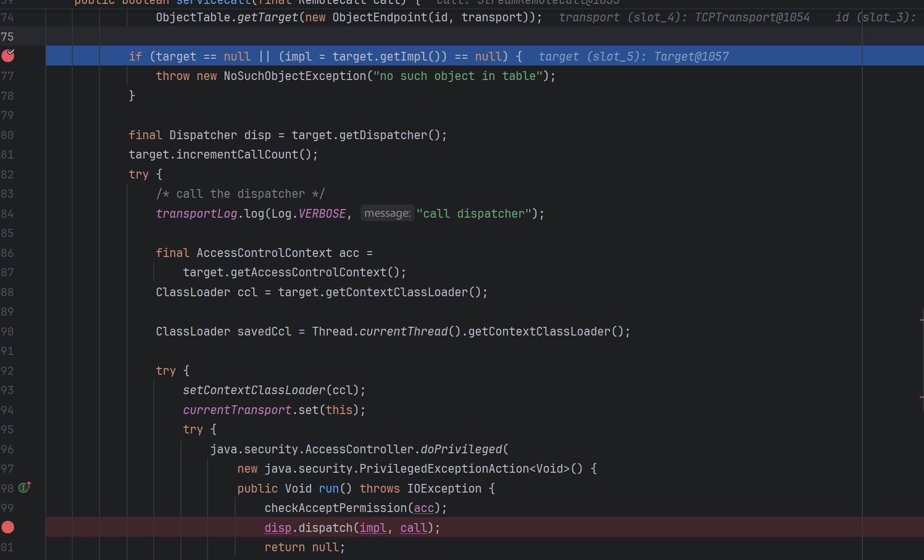Toggle the verified breakpoint on the if-statement line
Viewport: 924px width, 560px height.
(x=8, y=56)
